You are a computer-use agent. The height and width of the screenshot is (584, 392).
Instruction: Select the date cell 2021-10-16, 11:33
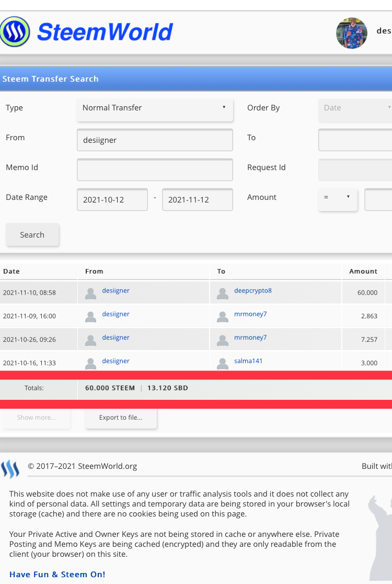(29, 363)
